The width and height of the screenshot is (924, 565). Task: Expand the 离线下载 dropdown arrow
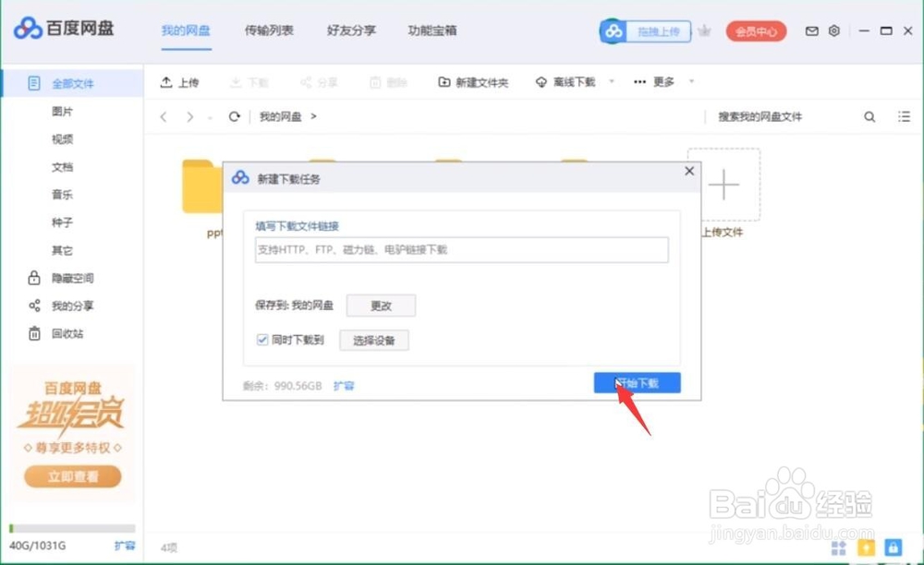612,81
